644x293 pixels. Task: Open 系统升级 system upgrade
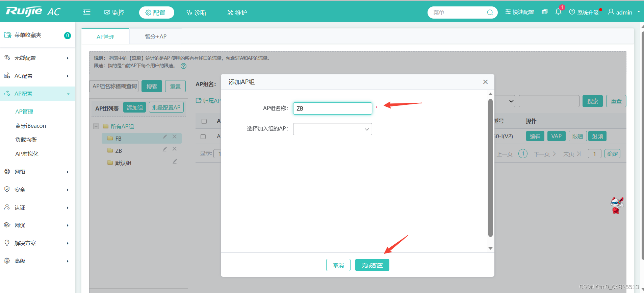(x=584, y=12)
